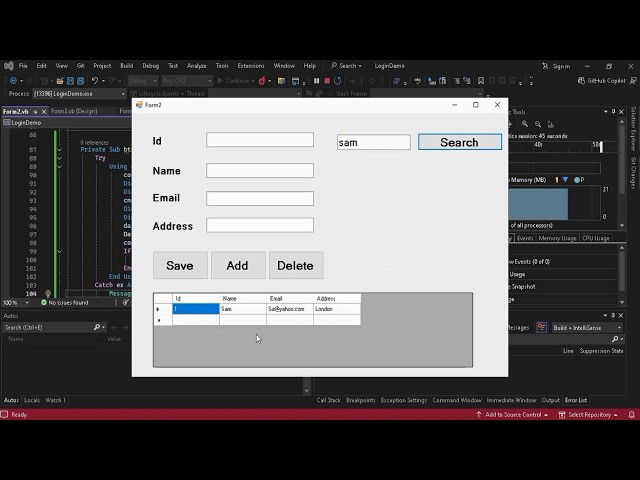Click the Delete button in Form2

(x=296, y=265)
